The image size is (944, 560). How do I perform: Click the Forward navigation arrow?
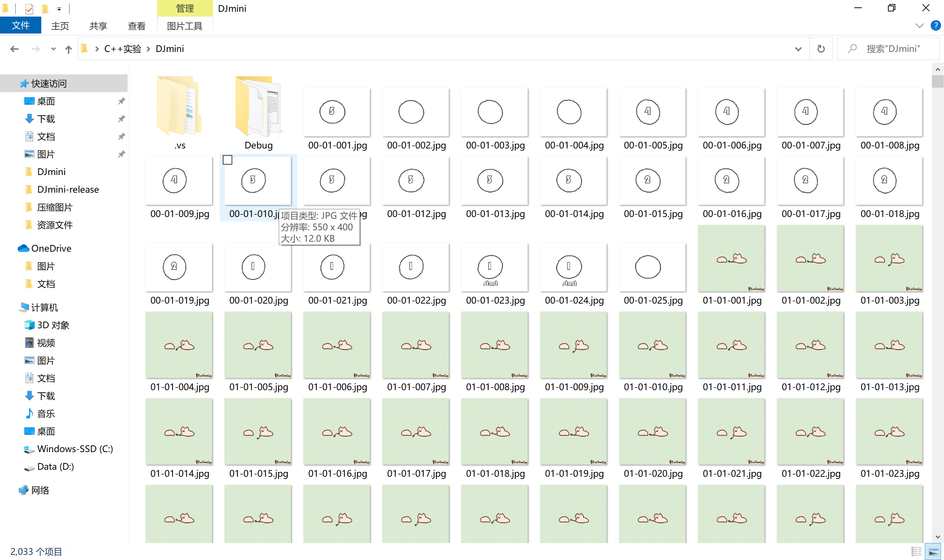coord(35,49)
